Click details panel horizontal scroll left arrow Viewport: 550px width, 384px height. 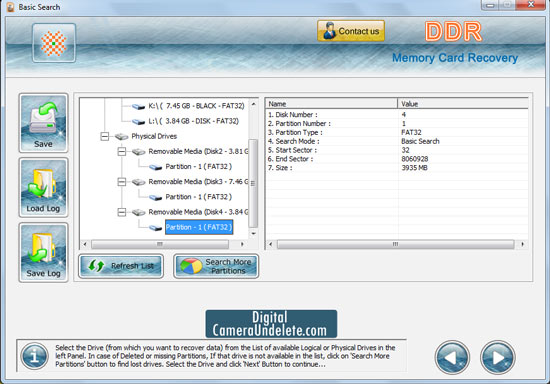(x=270, y=244)
